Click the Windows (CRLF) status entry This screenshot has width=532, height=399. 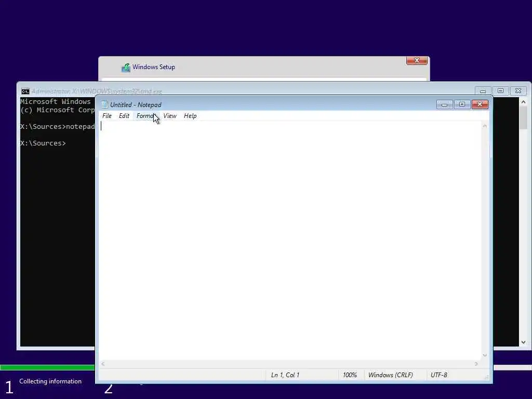coord(391,375)
